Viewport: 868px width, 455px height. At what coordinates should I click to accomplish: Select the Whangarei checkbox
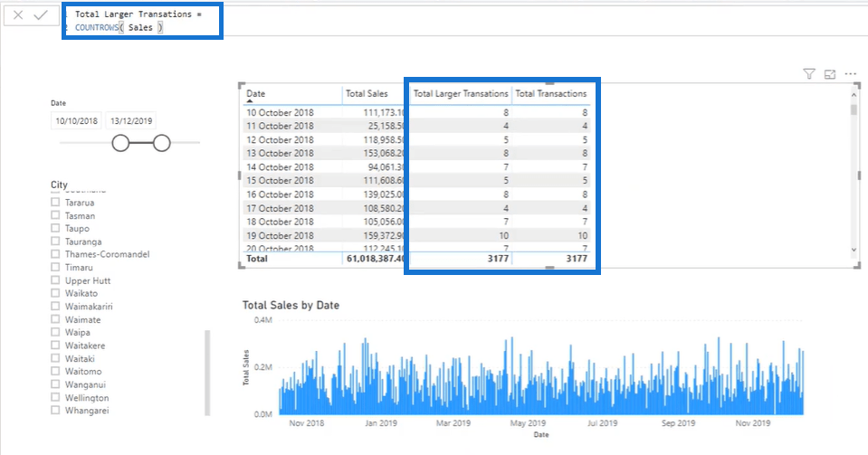click(x=55, y=410)
